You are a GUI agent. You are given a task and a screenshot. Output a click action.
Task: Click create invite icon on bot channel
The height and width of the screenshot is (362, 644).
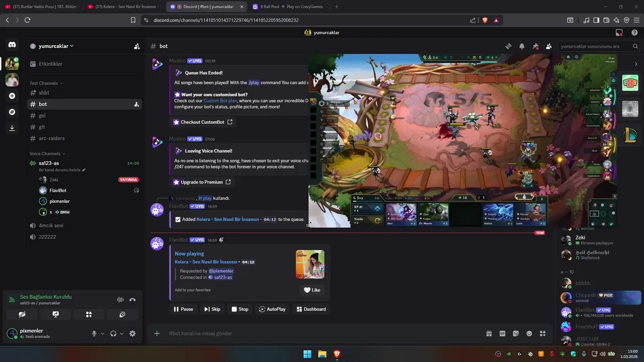point(136,104)
